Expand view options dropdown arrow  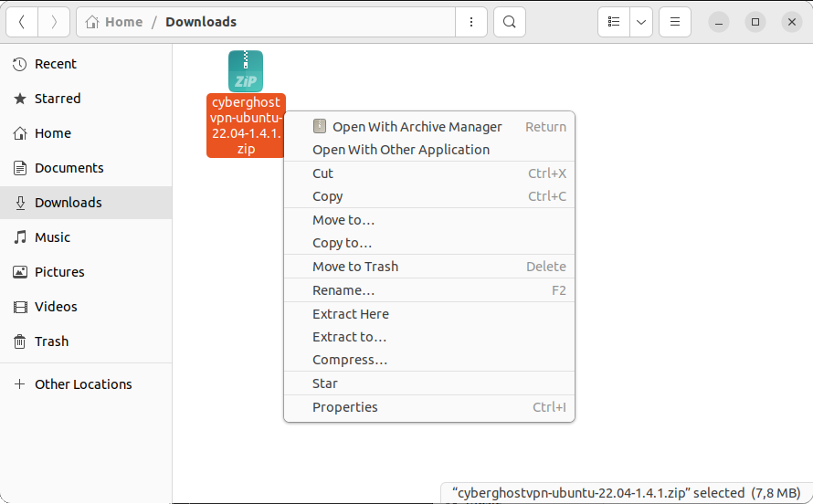point(641,22)
